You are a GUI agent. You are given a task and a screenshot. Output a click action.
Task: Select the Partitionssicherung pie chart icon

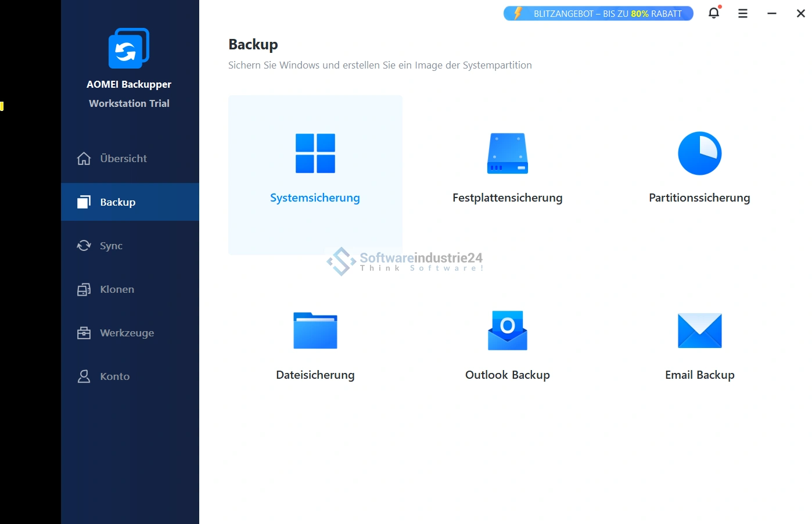point(699,153)
